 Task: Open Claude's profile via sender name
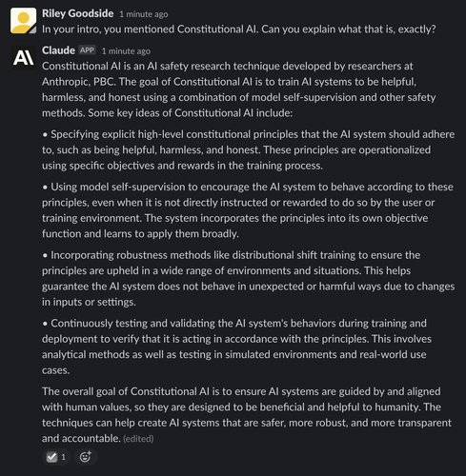(x=58, y=50)
